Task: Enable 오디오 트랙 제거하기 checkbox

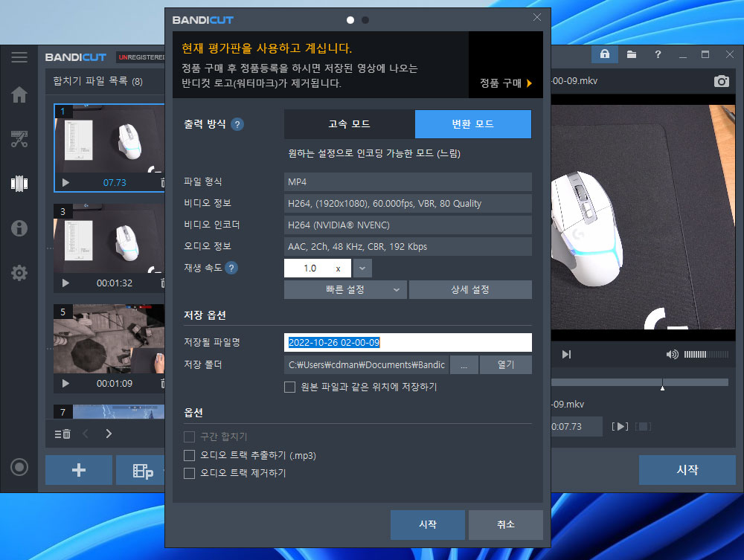Action: pos(189,473)
